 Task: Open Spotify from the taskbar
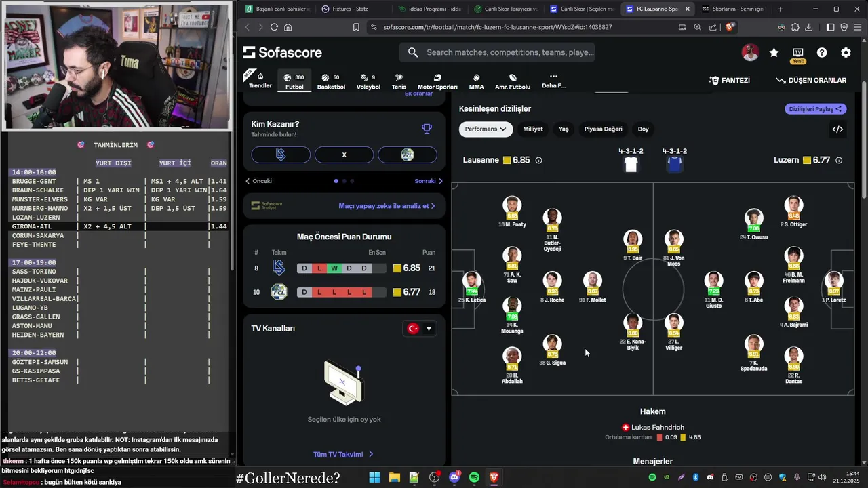pos(474,478)
